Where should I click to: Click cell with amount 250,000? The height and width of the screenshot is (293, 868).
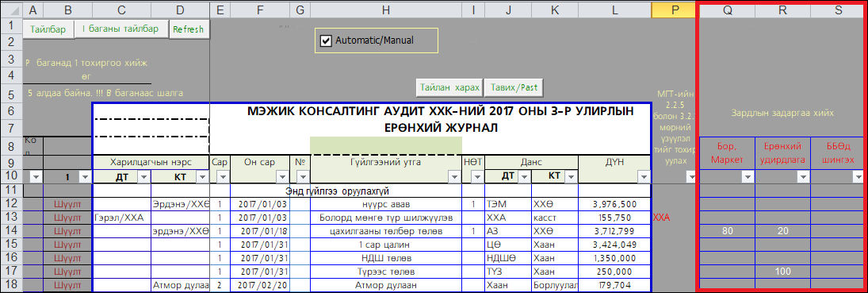pyautogui.click(x=615, y=272)
